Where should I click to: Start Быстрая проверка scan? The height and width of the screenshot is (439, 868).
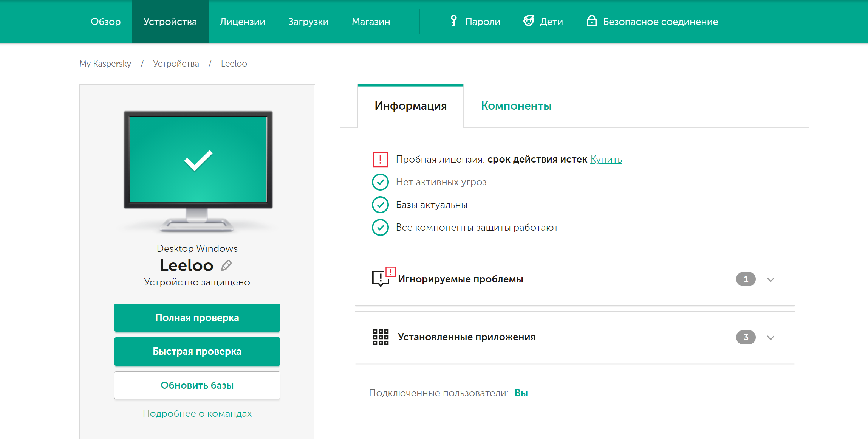[197, 351]
